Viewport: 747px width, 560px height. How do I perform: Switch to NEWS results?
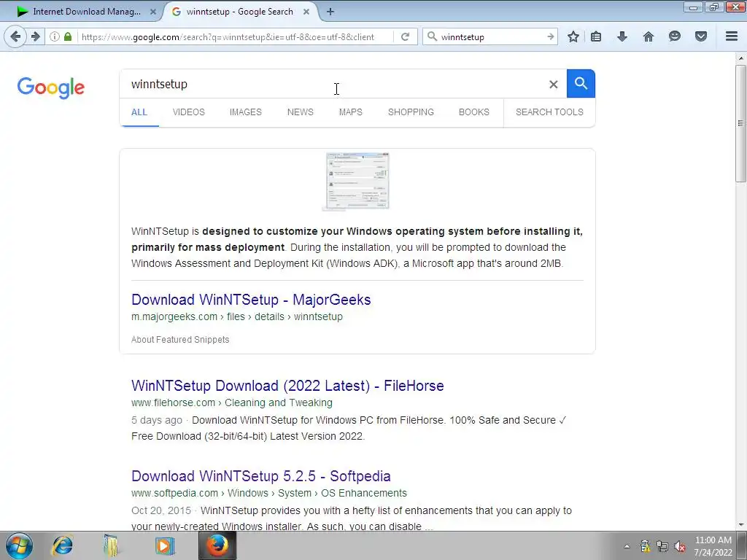click(300, 112)
